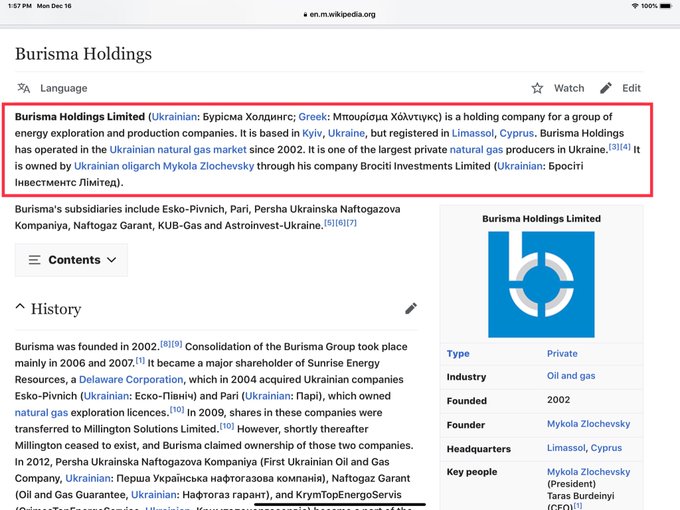The height and width of the screenshot is (510, 680).
Task: Collapse the History section caret
Action: click(20, 307)
